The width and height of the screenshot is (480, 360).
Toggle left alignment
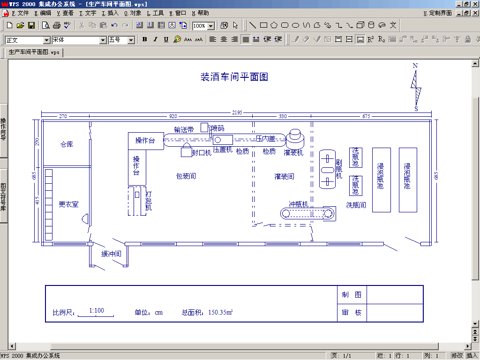[x=213, y=39]
